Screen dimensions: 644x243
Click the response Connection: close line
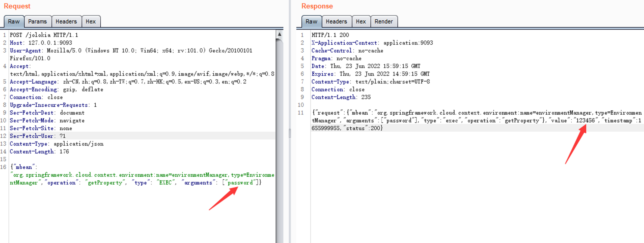[338, 90]
